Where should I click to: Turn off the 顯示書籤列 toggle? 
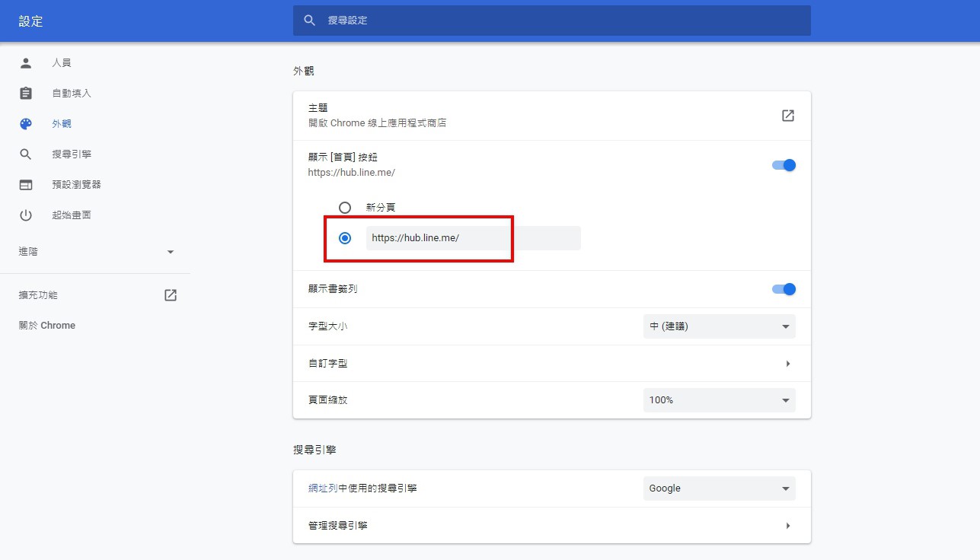(x=784, y=289)
